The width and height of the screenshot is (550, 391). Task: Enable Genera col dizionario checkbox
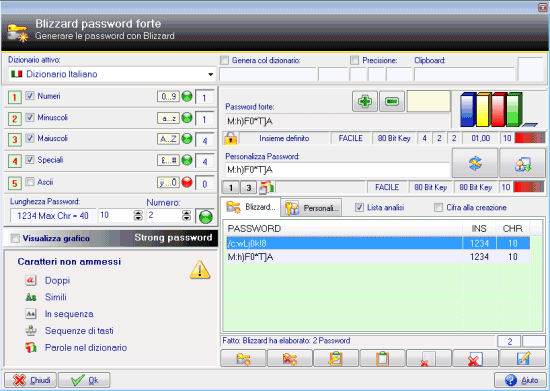[224, 60]
